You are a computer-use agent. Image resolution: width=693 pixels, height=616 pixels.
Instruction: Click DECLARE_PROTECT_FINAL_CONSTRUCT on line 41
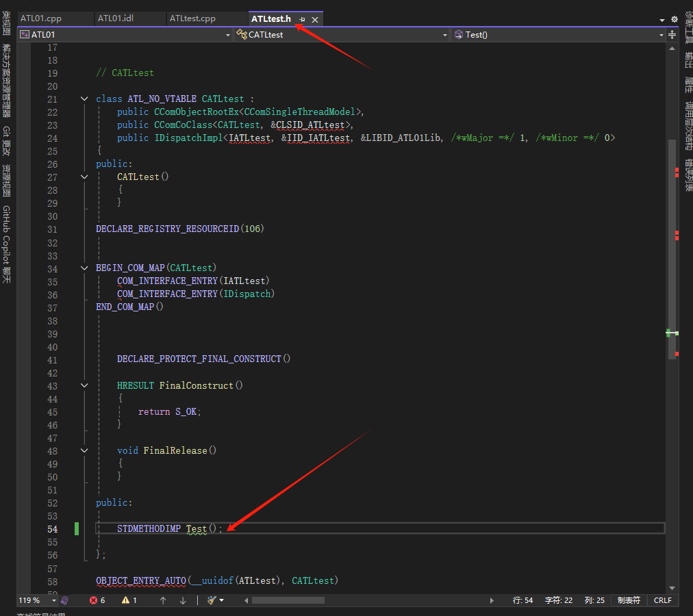[x=199, y=359]
